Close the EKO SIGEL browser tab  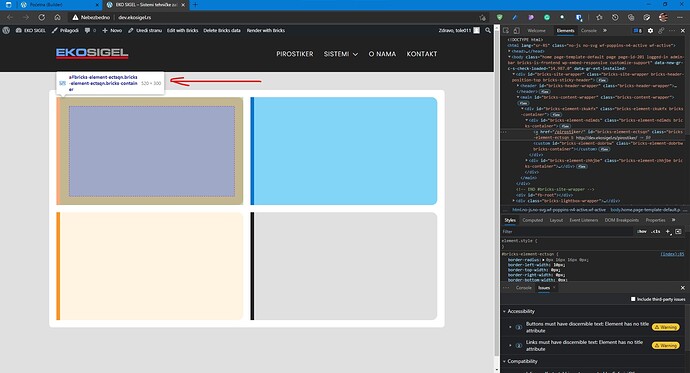[x=183, y=5]
